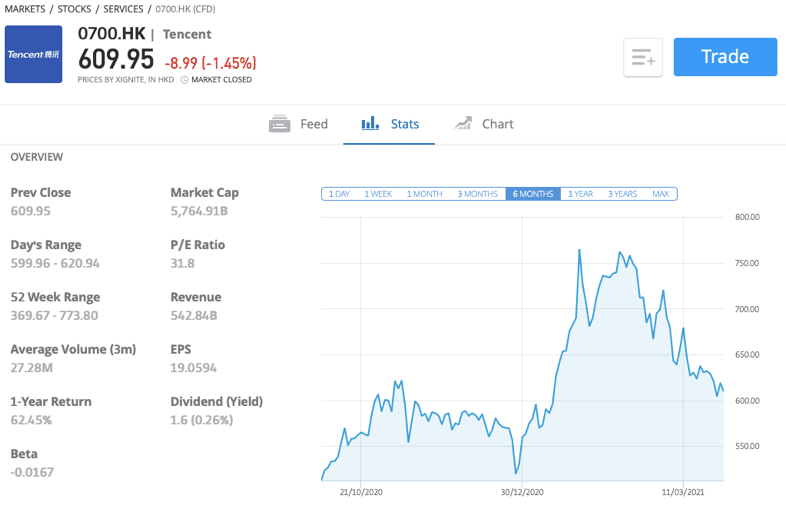Click the Day's Range value 599.96 - 620.94
The width and height of the screenshot is (786, 506).
coord(55,263)
